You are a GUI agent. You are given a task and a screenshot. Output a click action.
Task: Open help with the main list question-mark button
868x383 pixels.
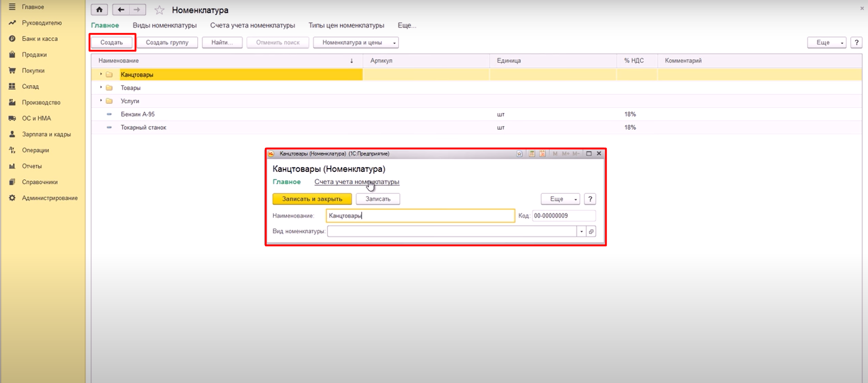(x=857, y=42)
